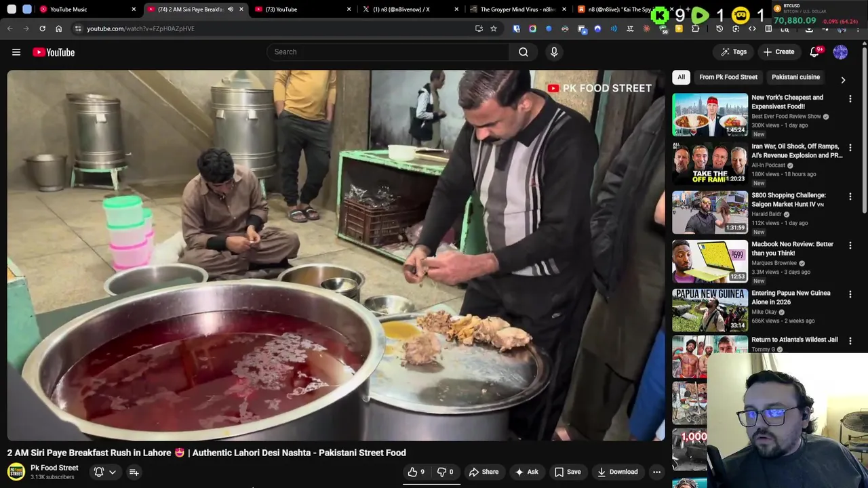Open options for Macbook Neo Review video
The width and height of the screenshot is (868, 488).
tap(850, 245)
